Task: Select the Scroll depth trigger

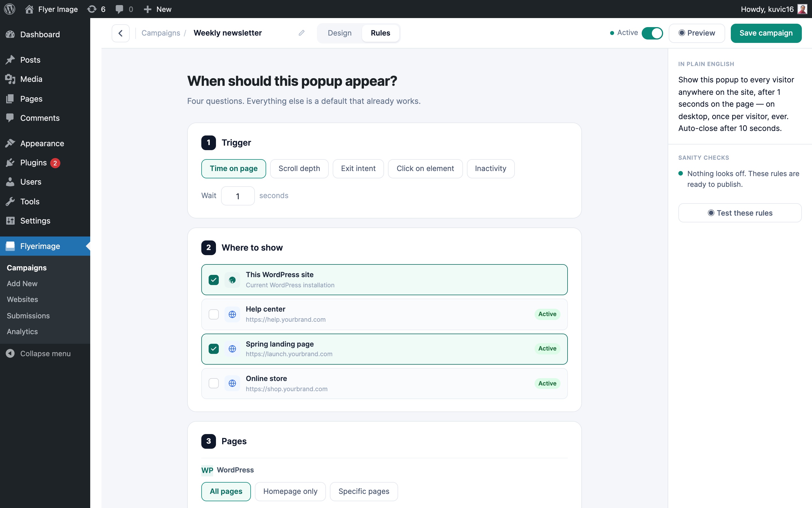Action: click(299, 169)
